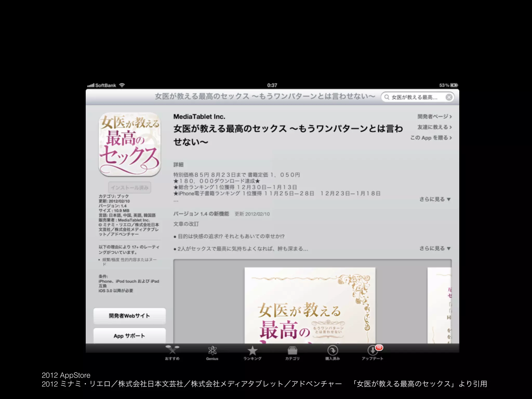The height and width of the screenshot is (399, 532).
Task: Focus the search field text 女医が教える最高…
Action: (415, 97)
